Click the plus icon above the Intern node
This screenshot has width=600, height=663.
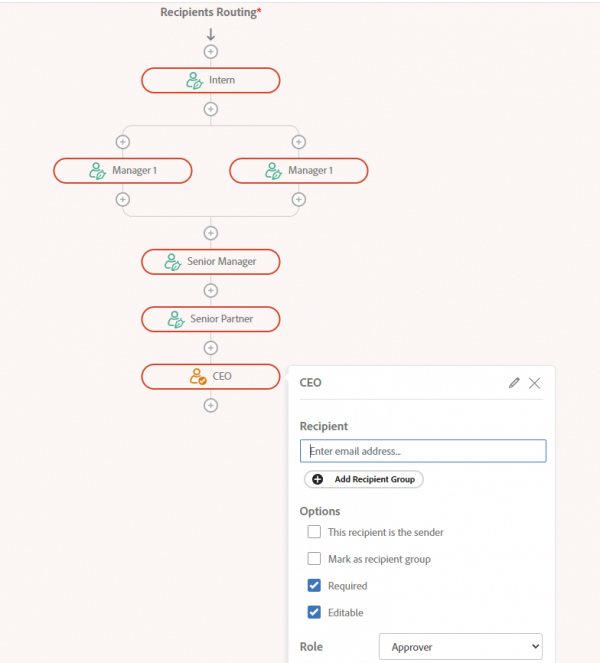211,52
